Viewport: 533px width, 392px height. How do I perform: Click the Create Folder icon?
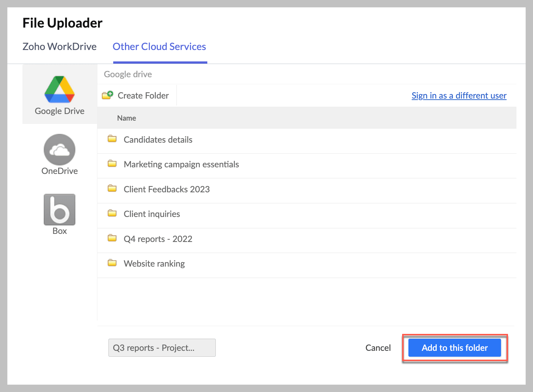pos(107,95)
